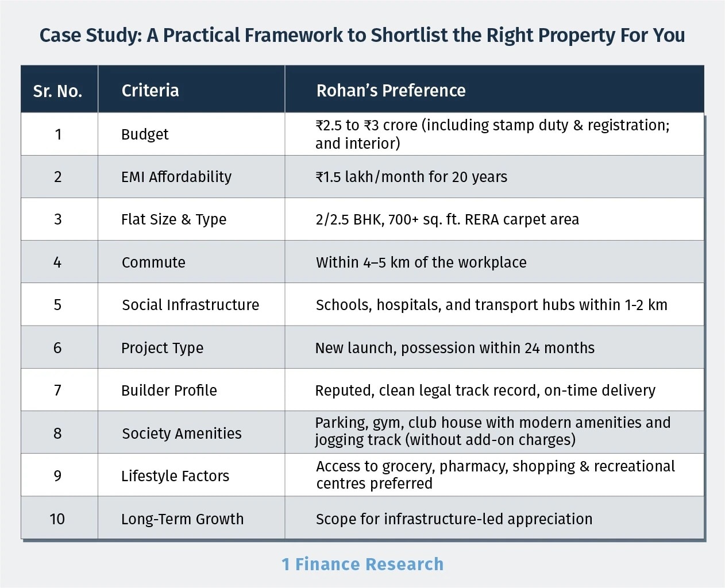This screenshot has width=725, height=588.
Task: Select the "EMI Affordability" cell
Action: click(x=176, y=177)
